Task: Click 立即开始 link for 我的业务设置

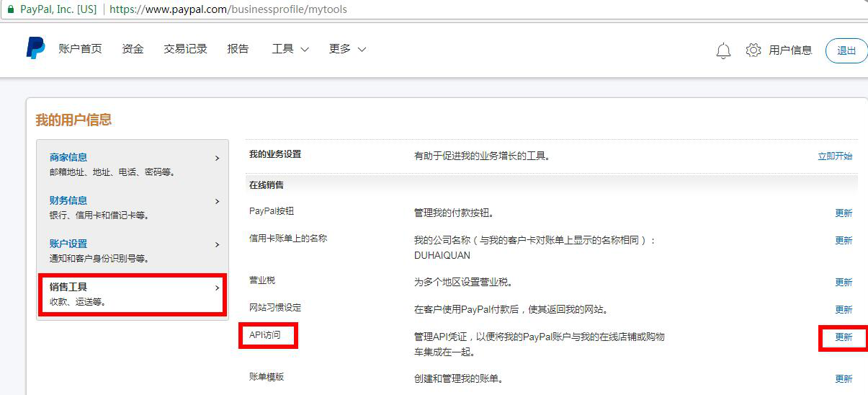Action: coord(835,156)
